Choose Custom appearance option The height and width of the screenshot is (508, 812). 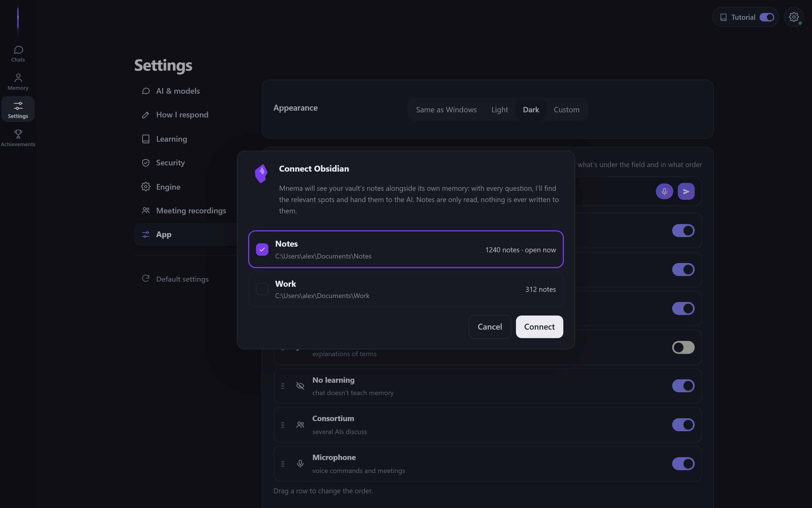coord(566,110)
